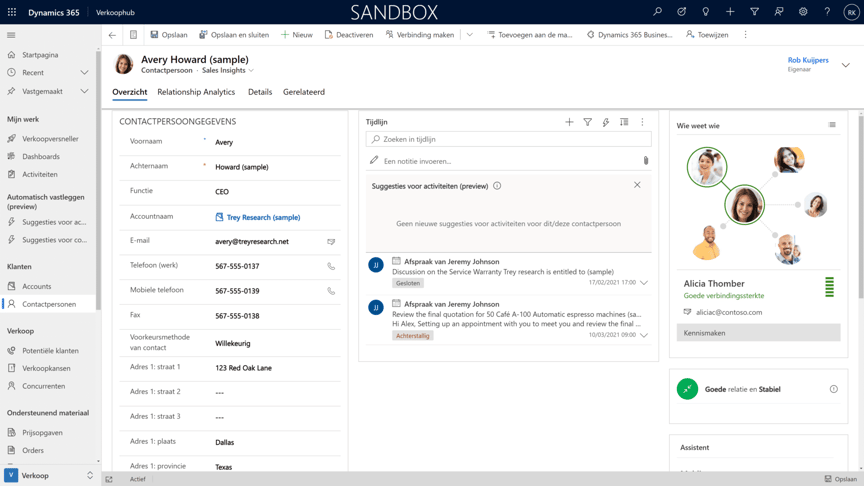Click the Functie field value CEO
The width and height of the screenshot is (864, 486).
(x=222, y=192)
